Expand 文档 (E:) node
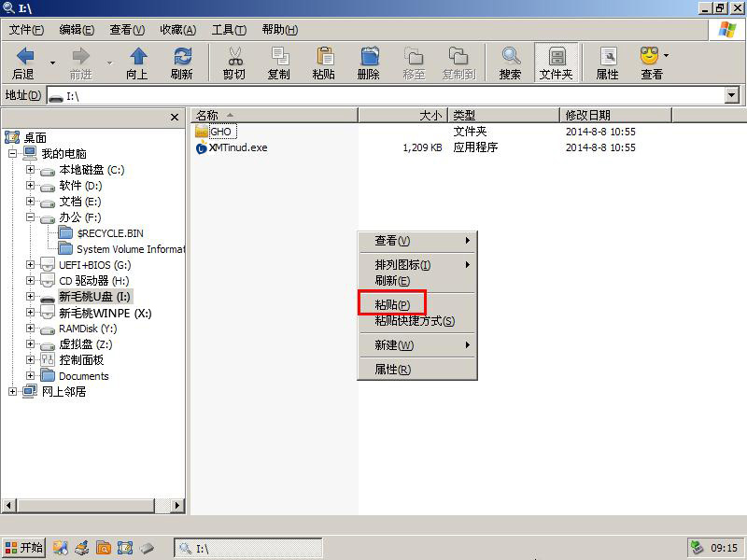Screen dimensions: 747x560 coord(30,202)
